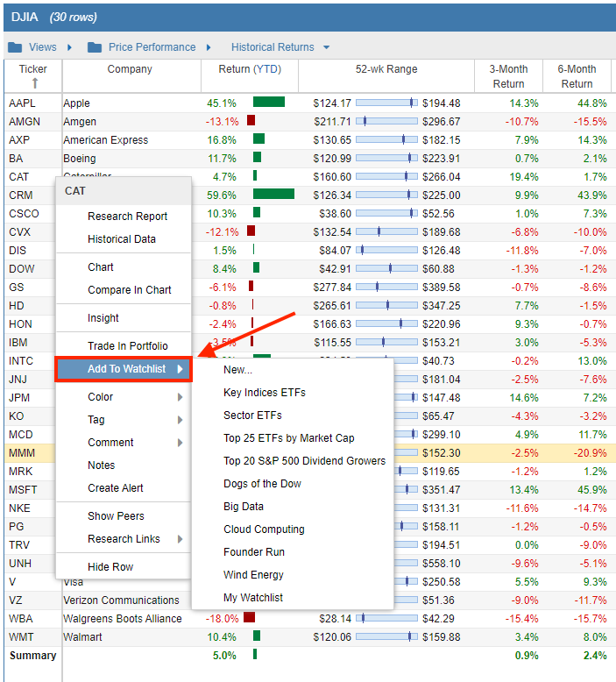Image resolution: width=616 pixels, height=682 pixels.
Task: Click the Boeing company name
Action: (x=80, y=159)
